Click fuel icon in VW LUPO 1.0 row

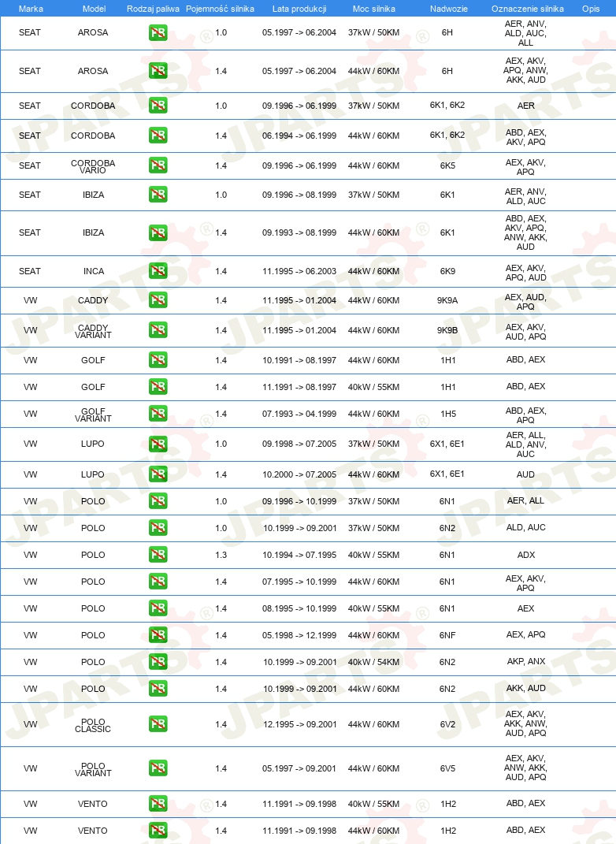point(158,444)
